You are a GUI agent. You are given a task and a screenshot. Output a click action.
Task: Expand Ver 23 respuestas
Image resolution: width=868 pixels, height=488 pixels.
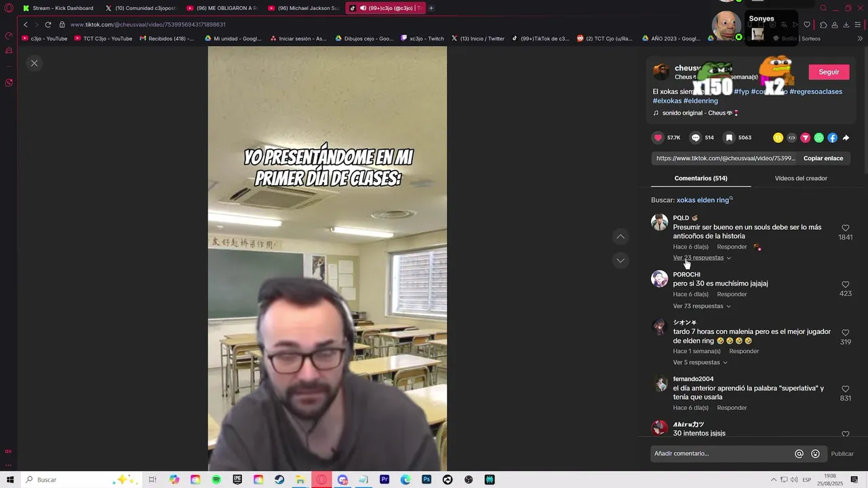(702, 258)
